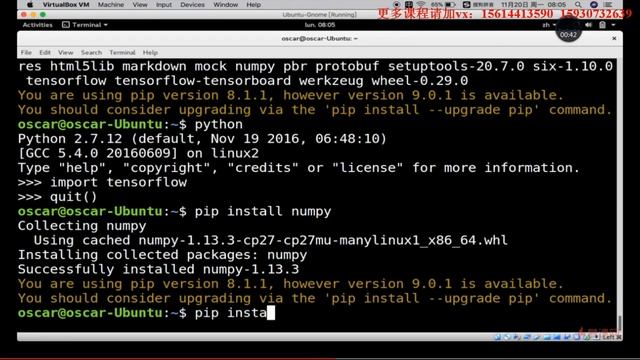Open the Terminal menu in the terminal menubar
This screenshot has width=640, height=360.
[122, 52]
